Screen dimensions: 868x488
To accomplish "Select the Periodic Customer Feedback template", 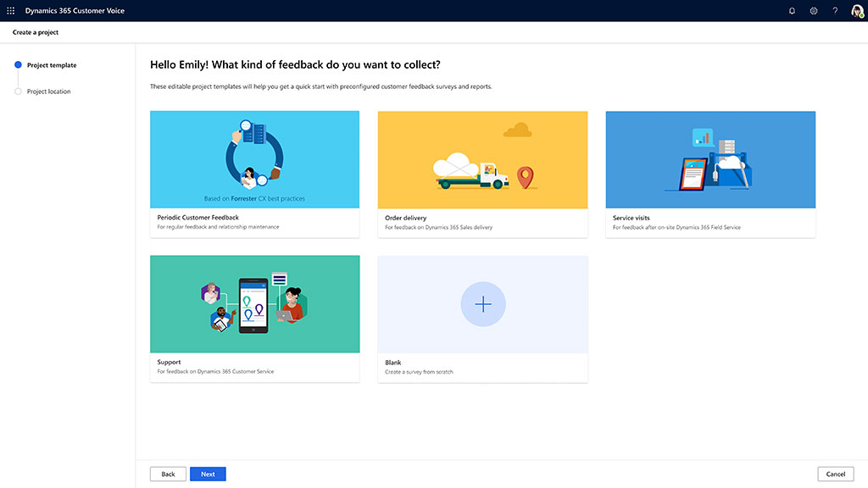I will coord(254,169).
